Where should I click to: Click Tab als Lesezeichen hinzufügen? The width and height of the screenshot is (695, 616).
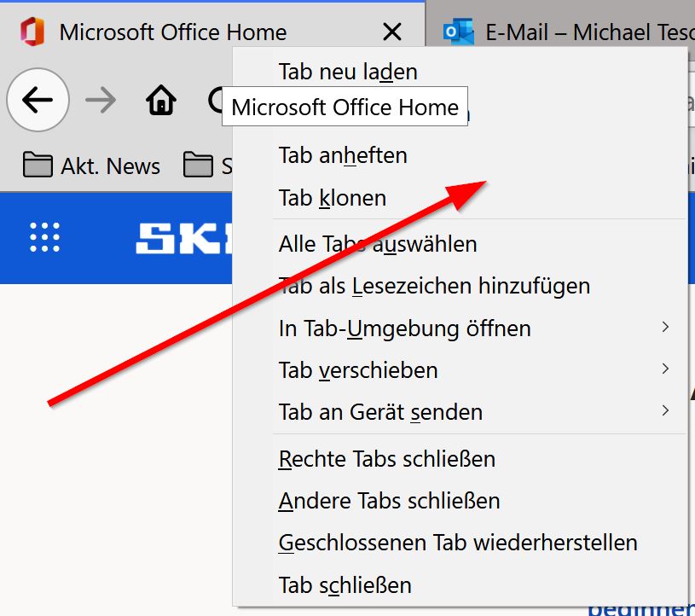434,286
